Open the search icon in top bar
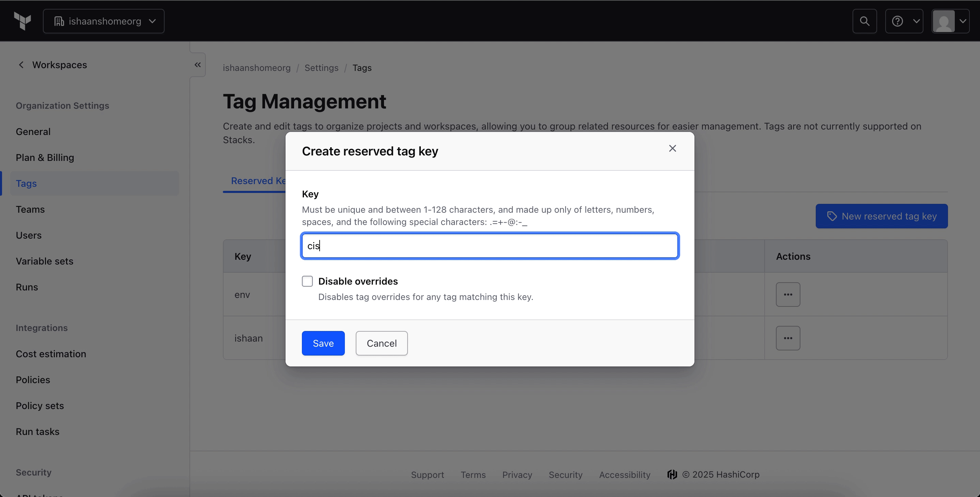Image resolution: width=980 pixels, height=497 pixels. pos(864,21)
